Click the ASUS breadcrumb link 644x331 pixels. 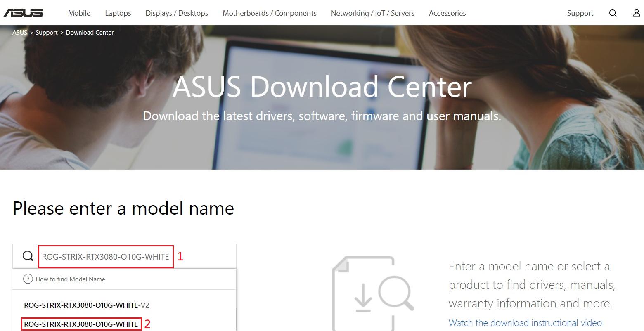20,33
